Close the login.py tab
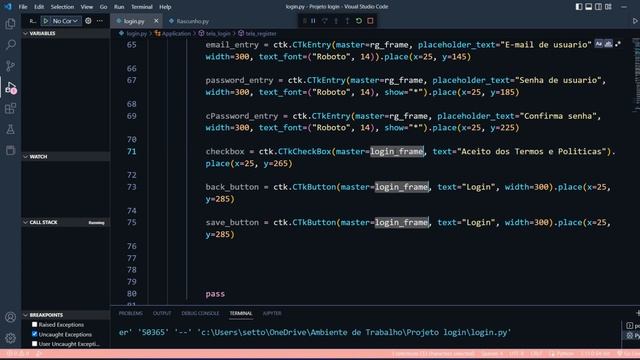Viewport: 640px width, 360px height. coord(156,21)
